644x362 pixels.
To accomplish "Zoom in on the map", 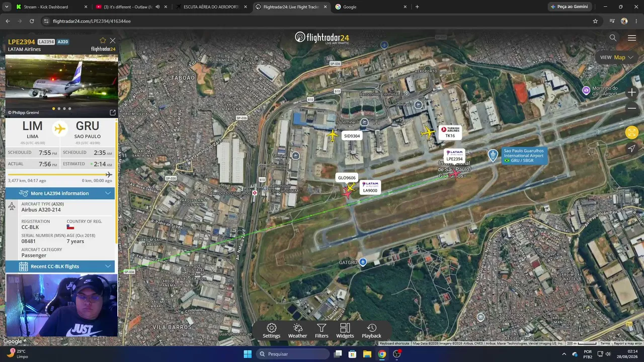I will 632,93.
